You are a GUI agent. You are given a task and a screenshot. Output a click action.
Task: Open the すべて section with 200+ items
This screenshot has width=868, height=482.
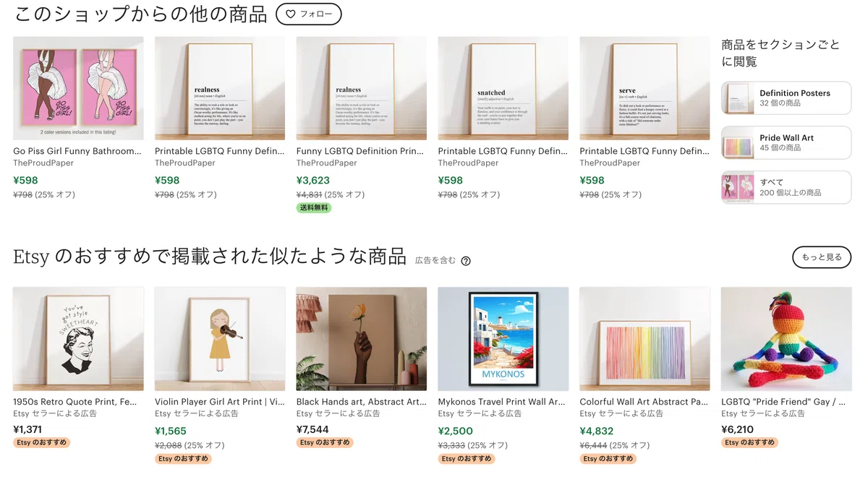pos(786,188)
